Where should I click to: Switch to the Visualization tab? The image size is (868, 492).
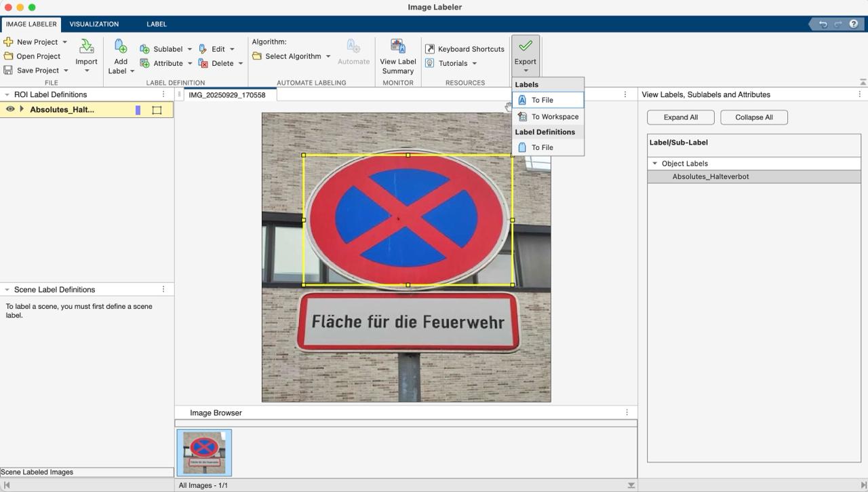click(x=94, y=24)
